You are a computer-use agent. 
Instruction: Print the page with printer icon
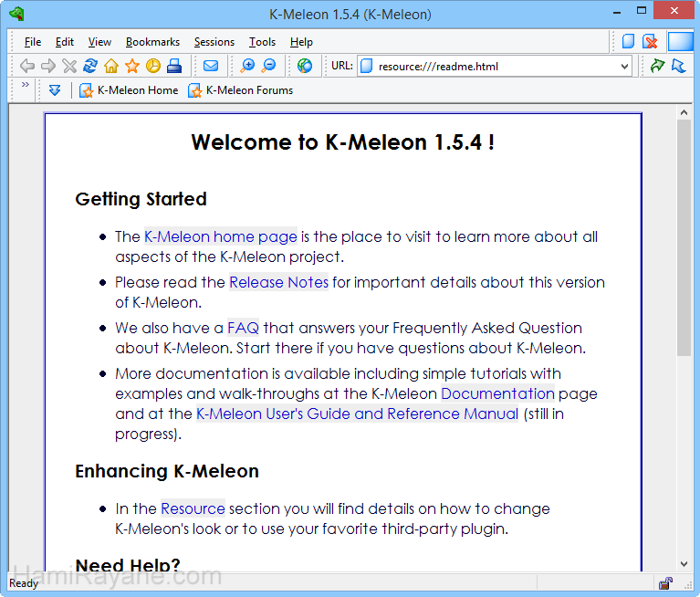click(x=174, y=66)
